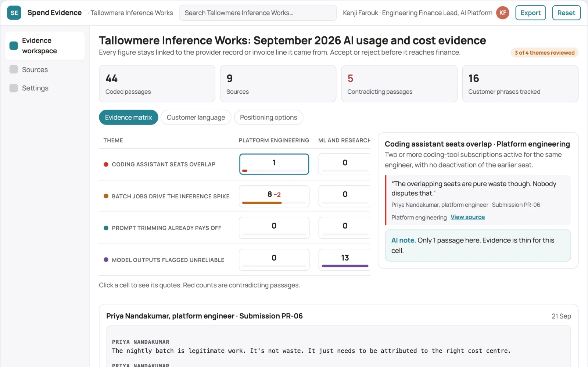The image size is (588, 367).
Task: Click the orange dot beside Batch jobs theme
Action: [106, 196]
